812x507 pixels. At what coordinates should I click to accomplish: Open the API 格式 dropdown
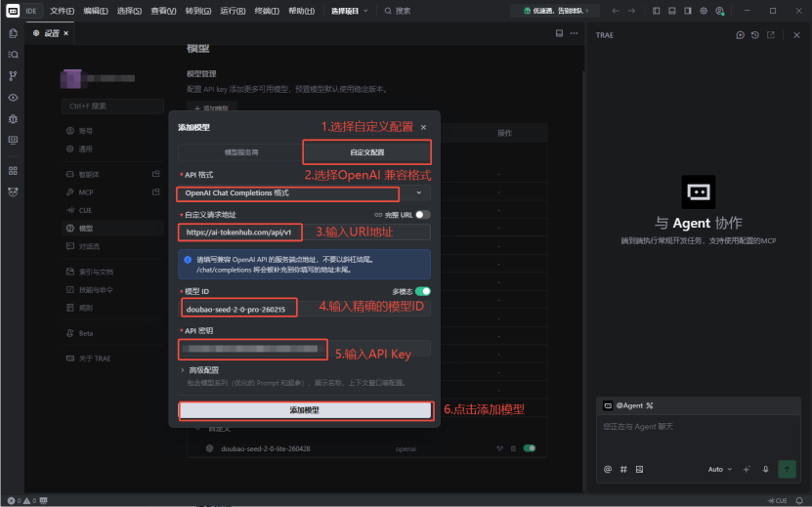pos(305,192)
